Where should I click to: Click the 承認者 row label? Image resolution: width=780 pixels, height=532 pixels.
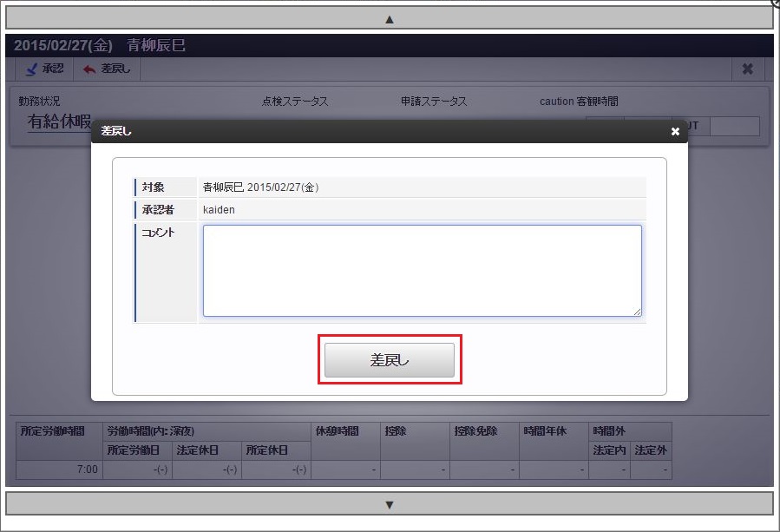click(x=158, y=209)
